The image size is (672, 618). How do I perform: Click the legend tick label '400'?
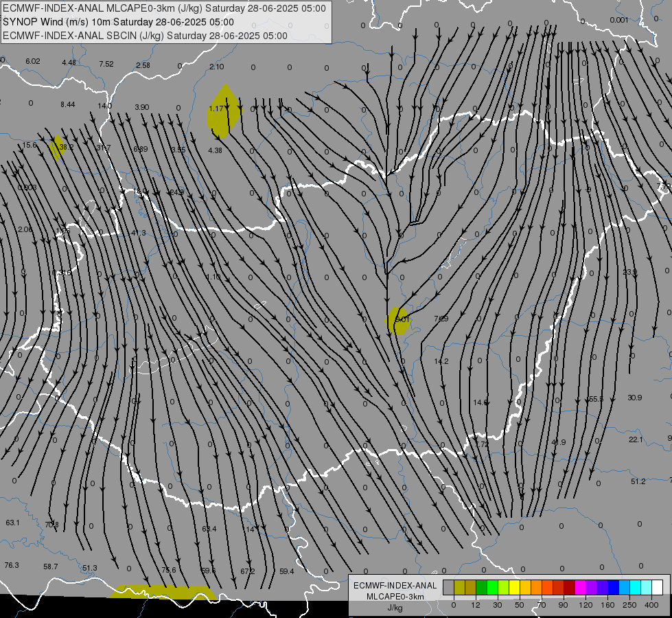tap(651, 605)
